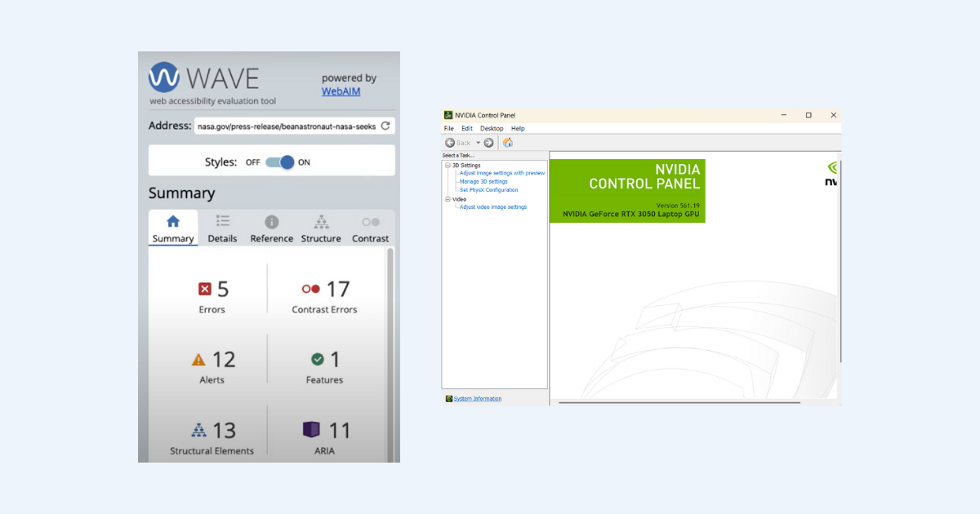Open the Back history dropdown arrow
Viewport: 980px width, 514px height.
point(479,143)
